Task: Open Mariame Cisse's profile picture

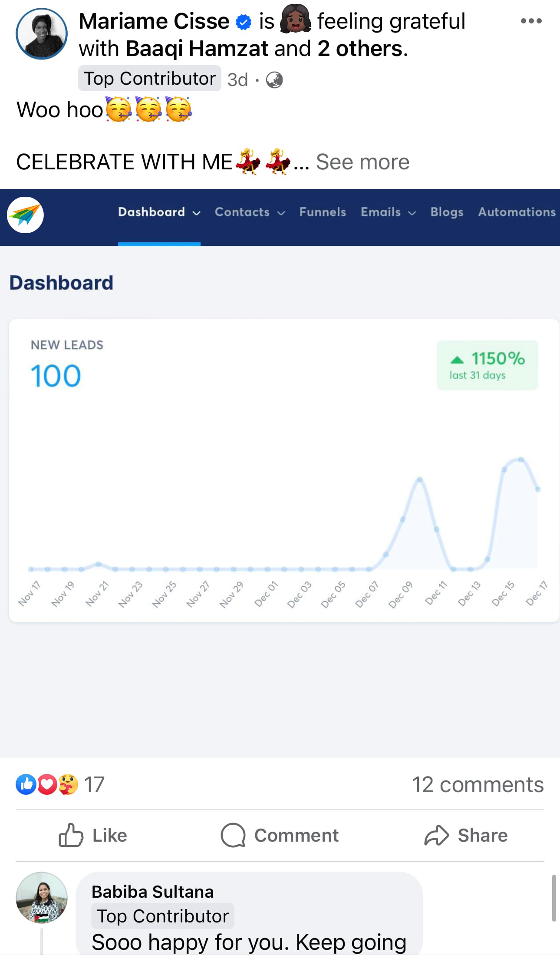Action: pos(42,34)
